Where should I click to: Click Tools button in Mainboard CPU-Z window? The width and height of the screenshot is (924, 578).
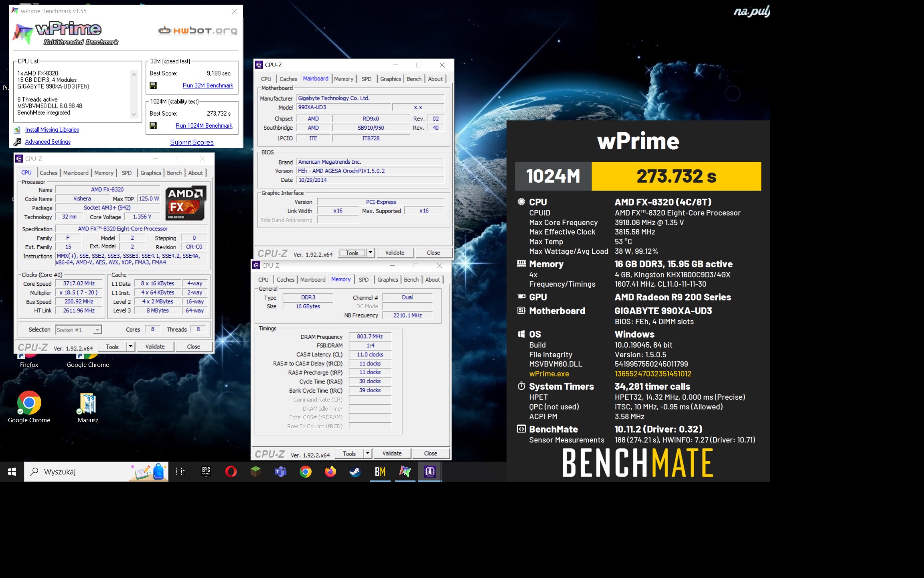click(352, 253)
